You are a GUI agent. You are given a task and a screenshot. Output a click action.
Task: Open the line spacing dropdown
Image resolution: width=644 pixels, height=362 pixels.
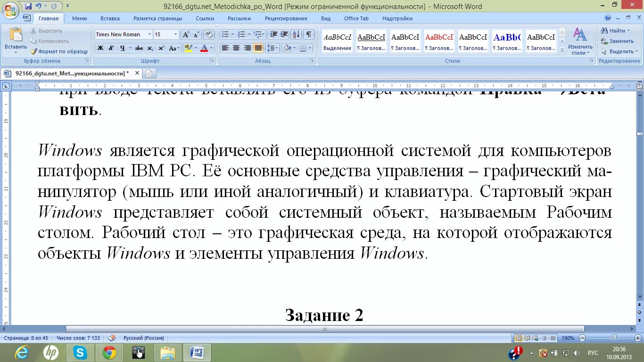272,48
